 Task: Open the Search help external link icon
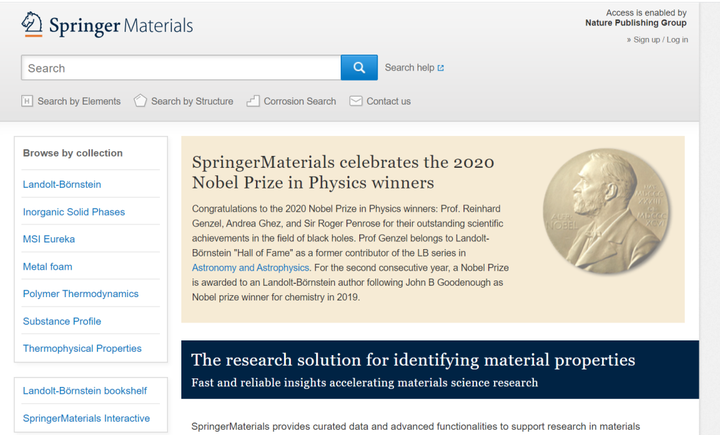coord(441,68)
